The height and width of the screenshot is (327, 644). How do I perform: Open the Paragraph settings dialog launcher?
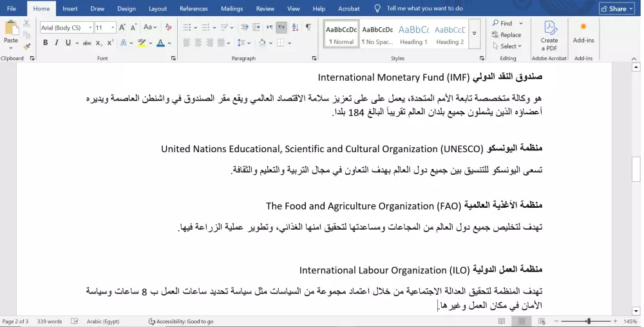314,59
